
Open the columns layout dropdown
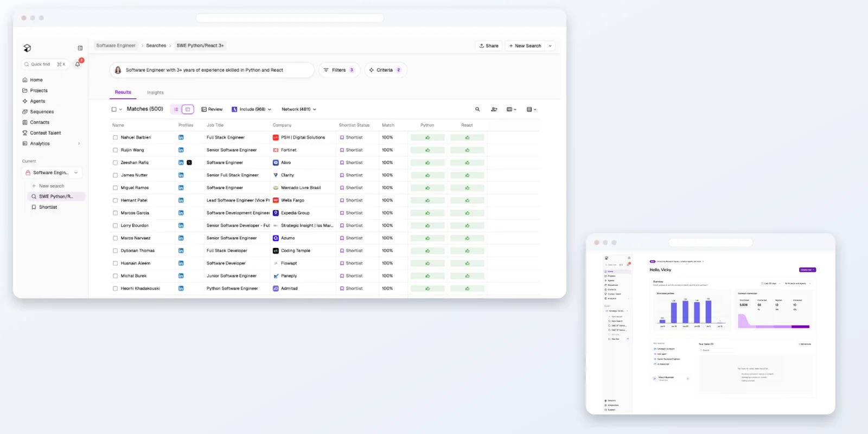coord(511,110)
